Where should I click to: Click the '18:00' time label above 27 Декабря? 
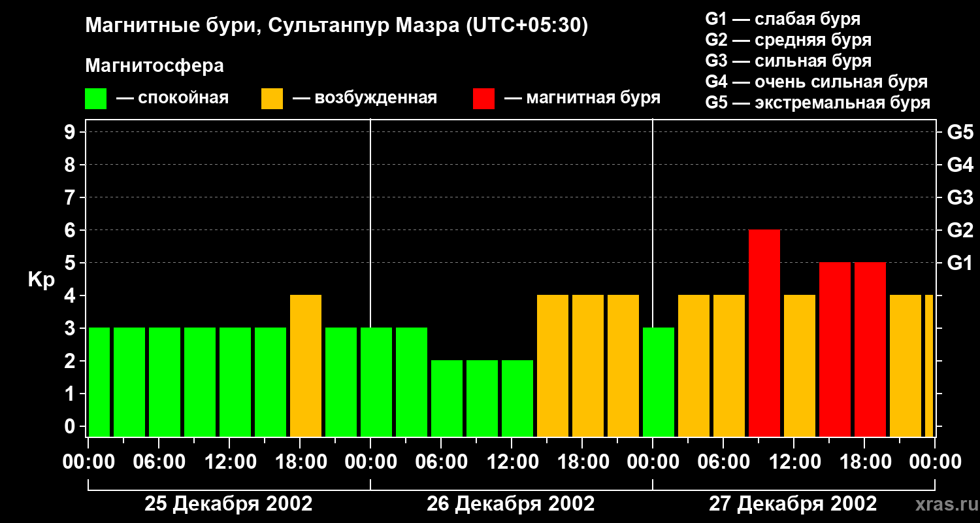[865, 462]
